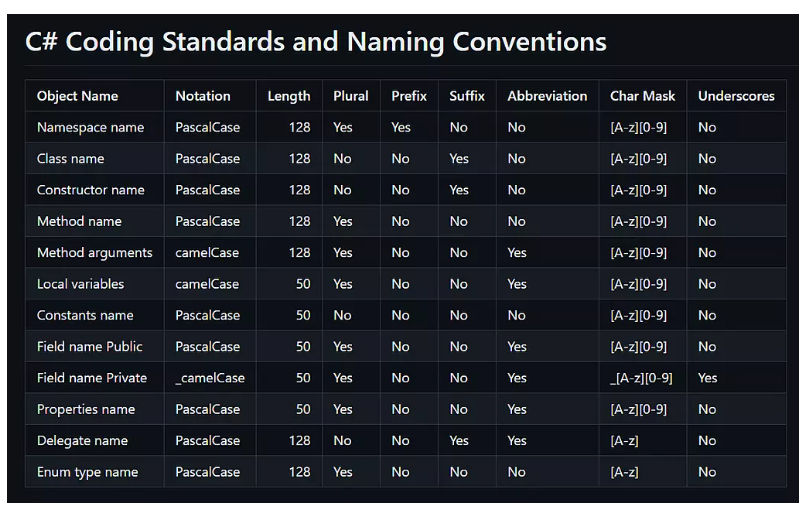
Task: Select the Constants name cell
Action: pos(85,315)
